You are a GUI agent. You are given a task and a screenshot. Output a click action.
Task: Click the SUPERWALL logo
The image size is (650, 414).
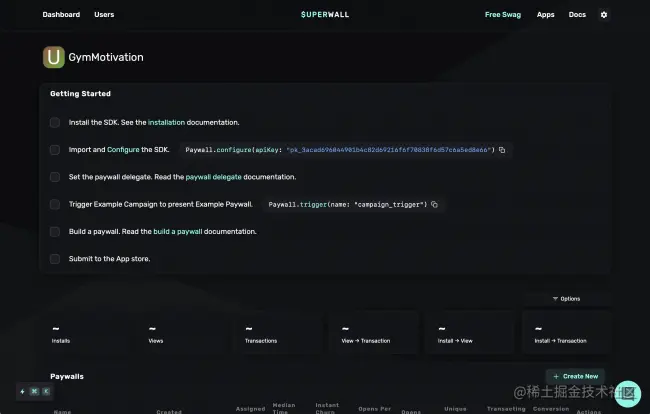pyautogui.click(x=325, y=15)
